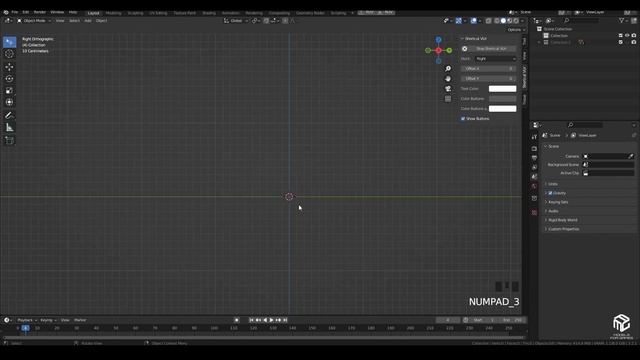The height and width of the screenshot is (360, 640).
Task: Click the Blender logo menu icon
Action: pos(6,12)
